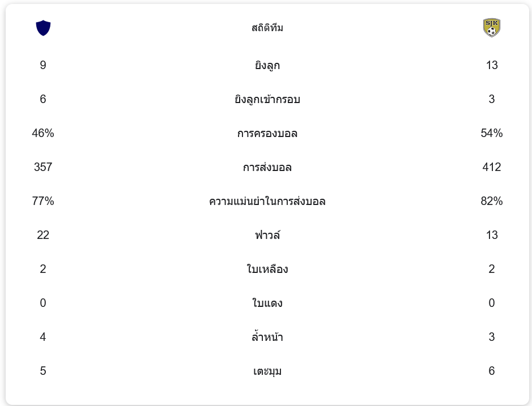Viewport: 532px width, 406px height.
Task: Click the ยิงลูกเข้ากรอบ stat label
Action: [267, 100]
